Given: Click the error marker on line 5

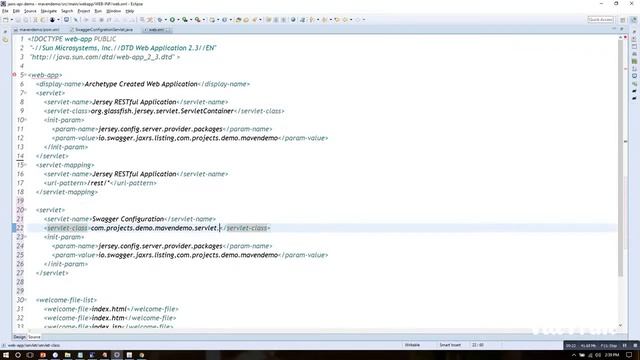Looking at the screenshot, I should tap(14, 75).
